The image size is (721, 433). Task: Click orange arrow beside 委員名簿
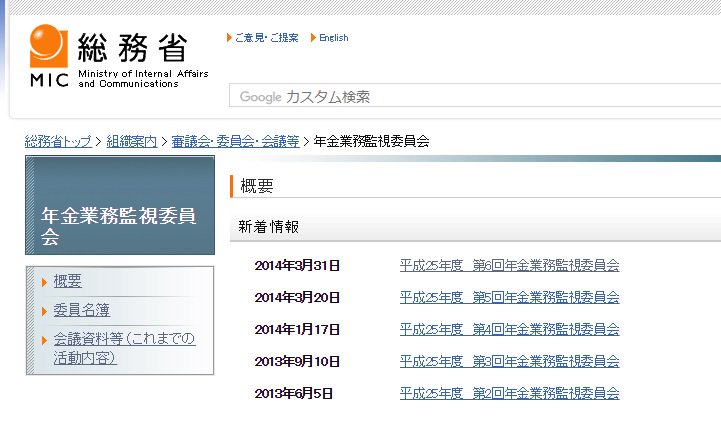click(45, 311)
